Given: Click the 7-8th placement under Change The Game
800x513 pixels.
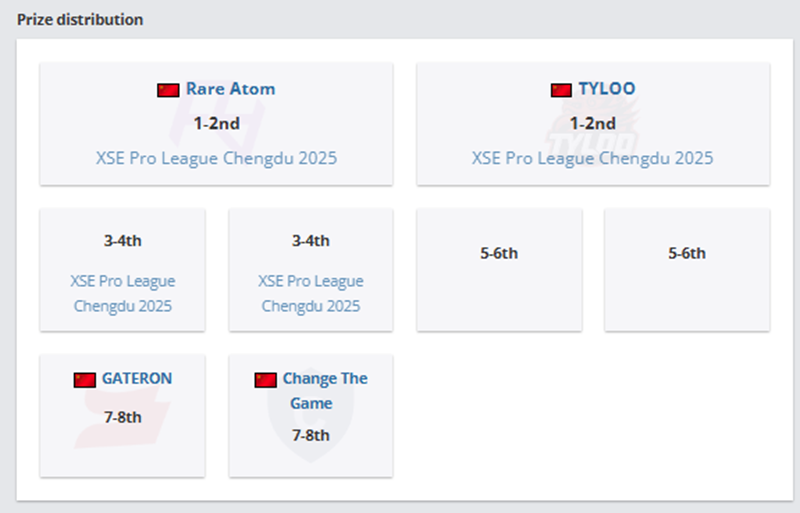Looking at the screenshot, I should coord(310,435).
